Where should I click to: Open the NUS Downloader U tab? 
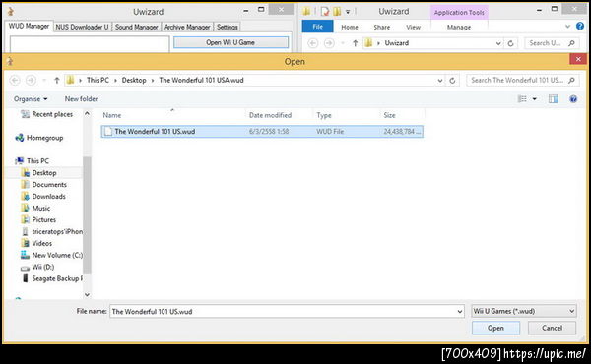pos(82,27)
